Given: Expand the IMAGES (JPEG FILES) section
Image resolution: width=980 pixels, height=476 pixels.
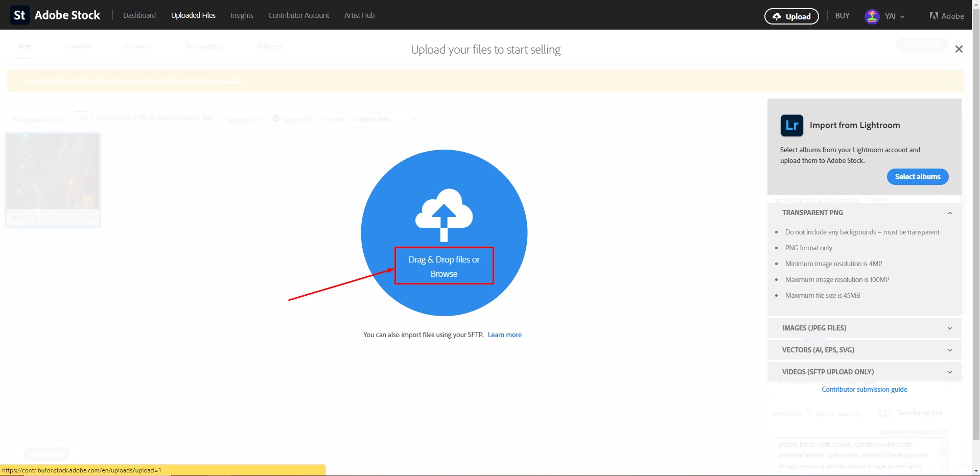Looking at the screenshot, I should [949, 328].
